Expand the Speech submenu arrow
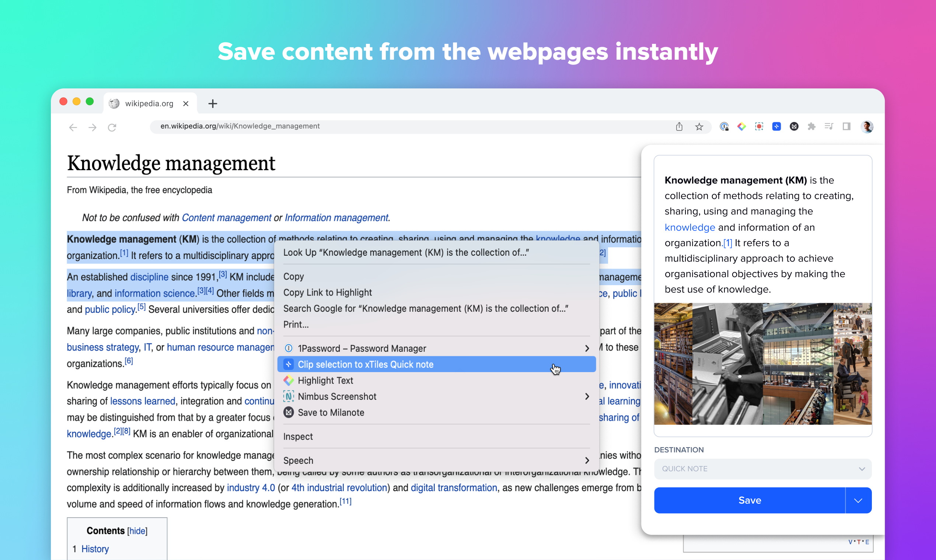The image size is (936, 560). pos(587,461)
